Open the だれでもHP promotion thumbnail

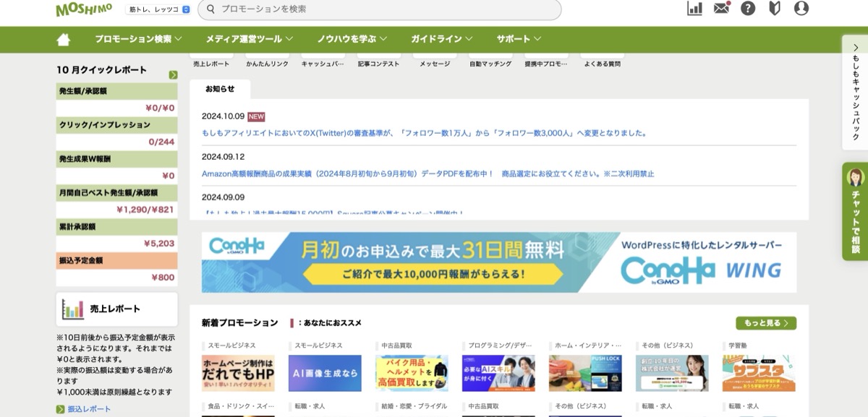(x=238, y=373)
